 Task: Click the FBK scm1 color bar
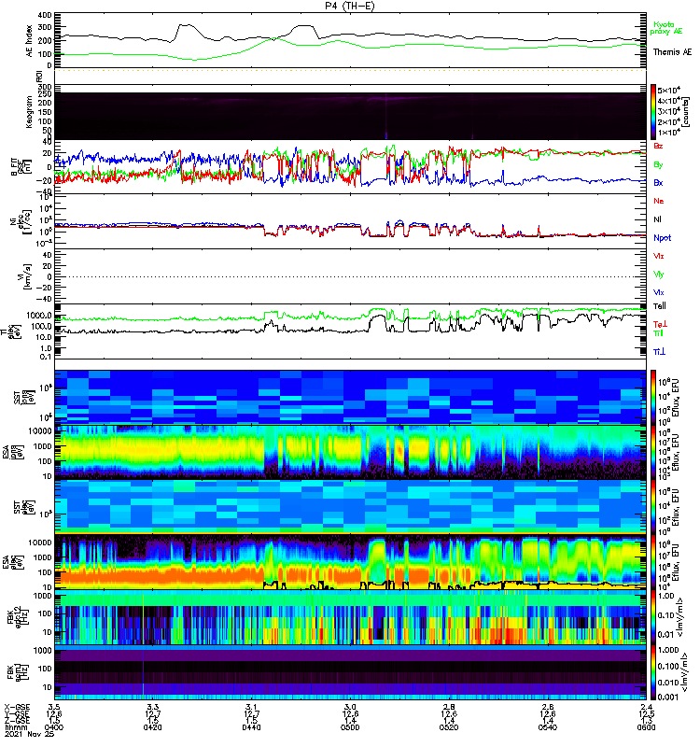coord(653,672)
